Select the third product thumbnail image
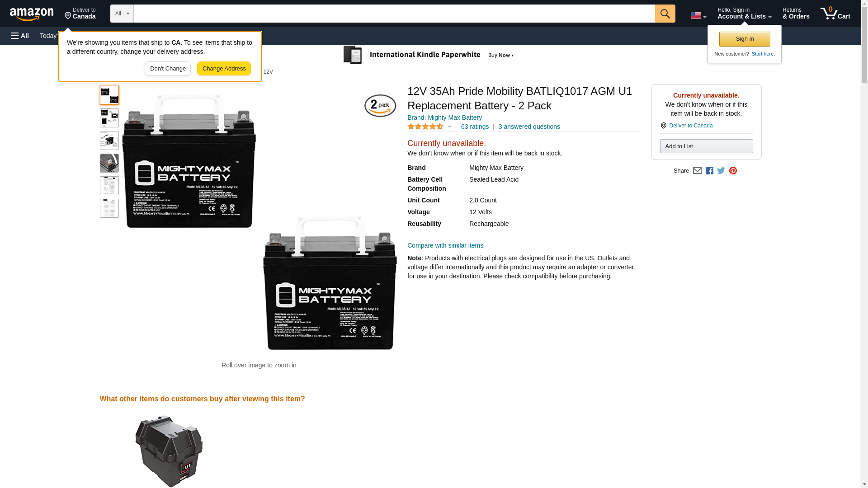The image size is (868, 488). (x=109, y=141)
